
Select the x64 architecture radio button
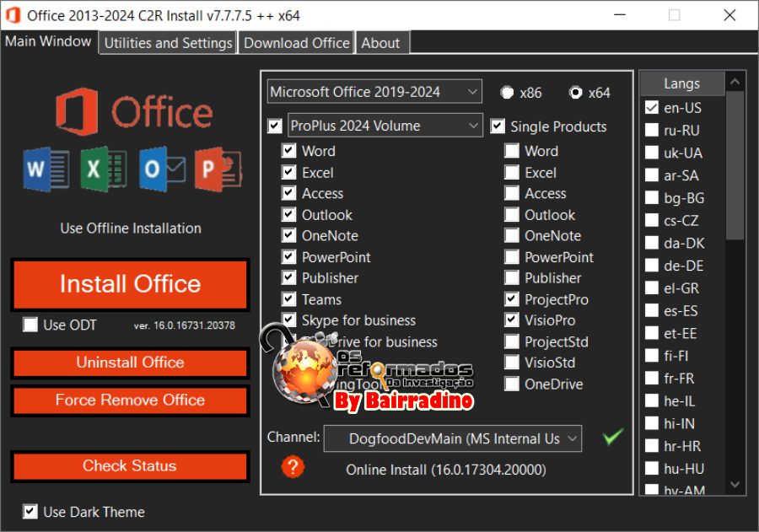click(x=575, y=93)
